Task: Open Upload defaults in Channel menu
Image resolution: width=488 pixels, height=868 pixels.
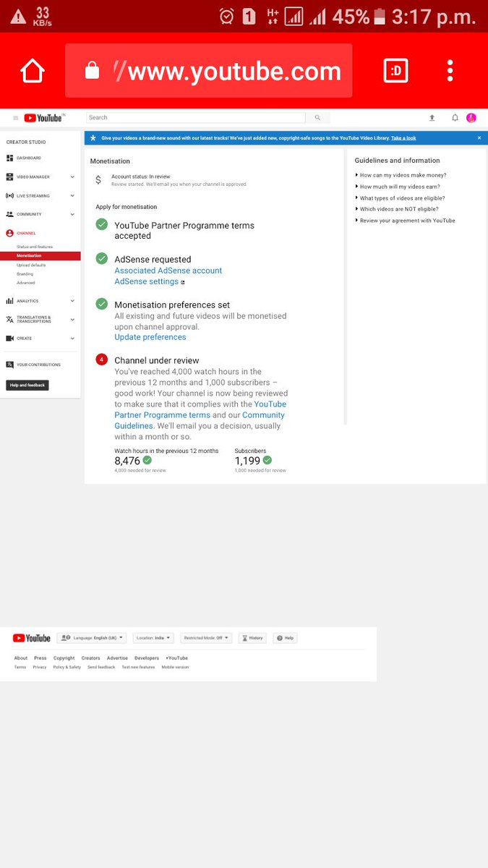Action: click(x=31, y=265)
